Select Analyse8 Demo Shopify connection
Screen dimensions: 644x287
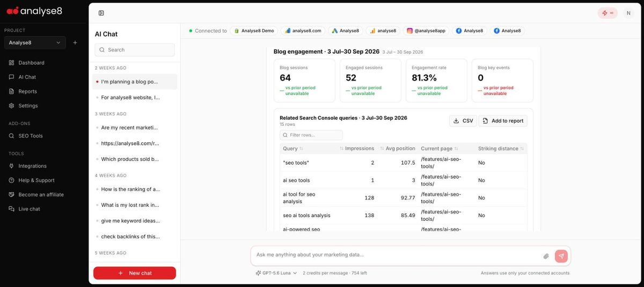coord(254,31)
